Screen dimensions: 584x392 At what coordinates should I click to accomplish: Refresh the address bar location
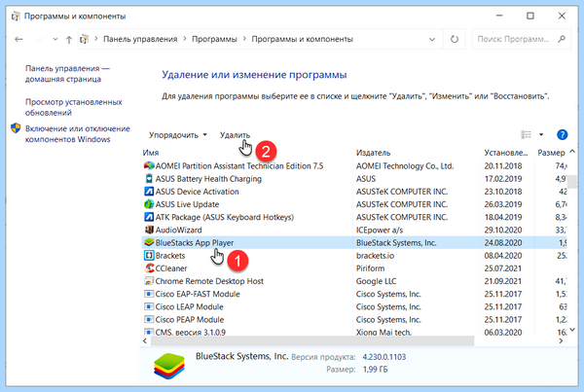[x=454, y=39]
